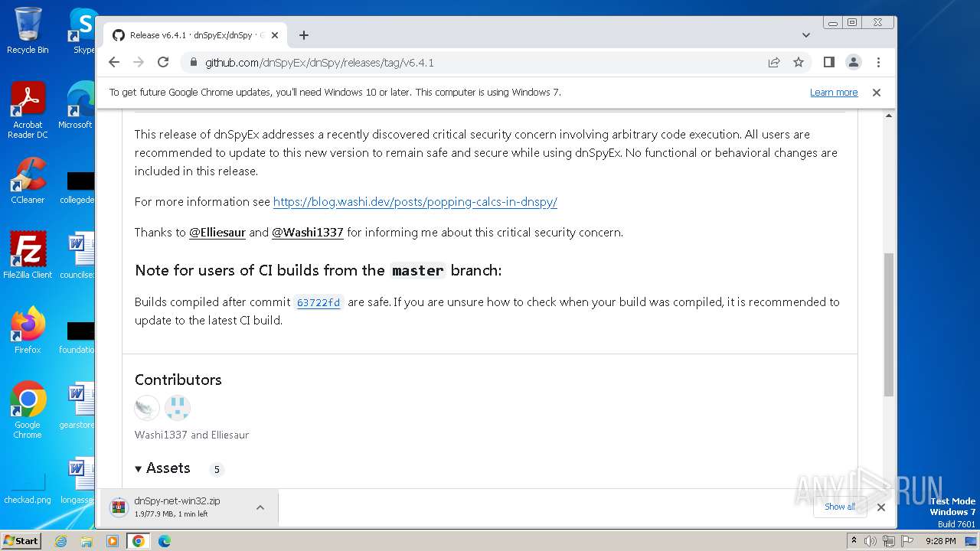Open the @Elliesaur profile mention
This screenshot has width=980, height=551.
point(217,233)
